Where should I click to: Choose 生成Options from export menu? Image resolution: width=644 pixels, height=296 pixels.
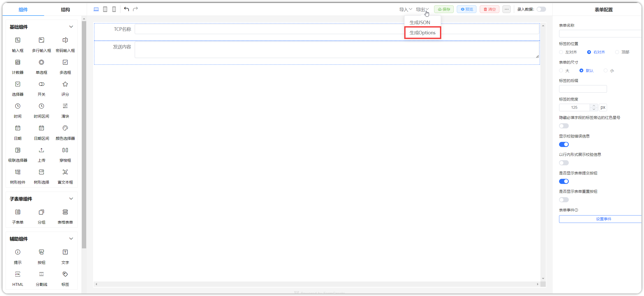[x=422, y=33]
